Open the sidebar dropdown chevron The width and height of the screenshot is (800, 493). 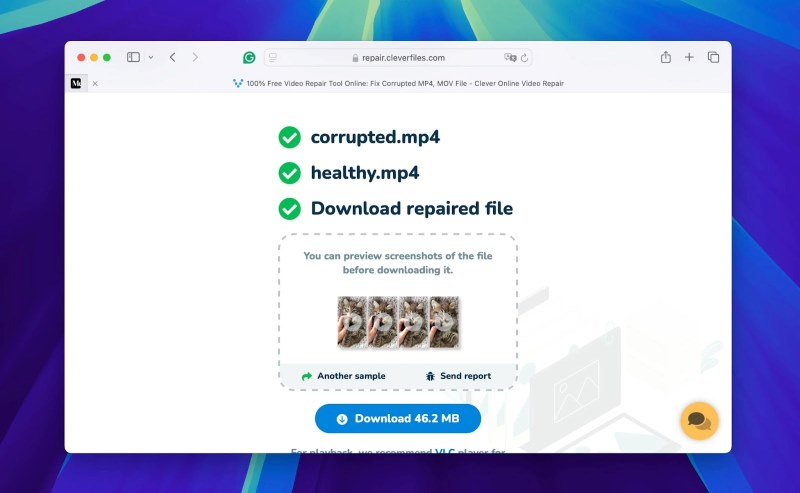click(x=151, y=58)
